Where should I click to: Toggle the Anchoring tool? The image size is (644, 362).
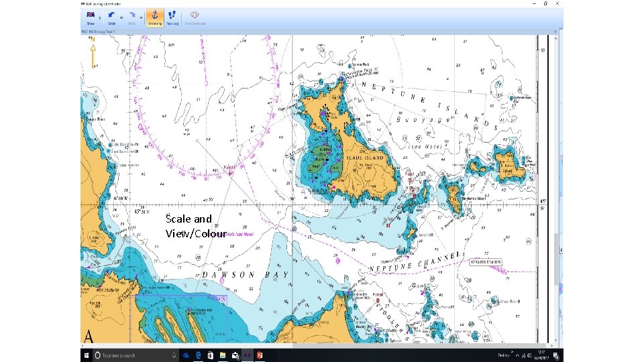point(155,17)
